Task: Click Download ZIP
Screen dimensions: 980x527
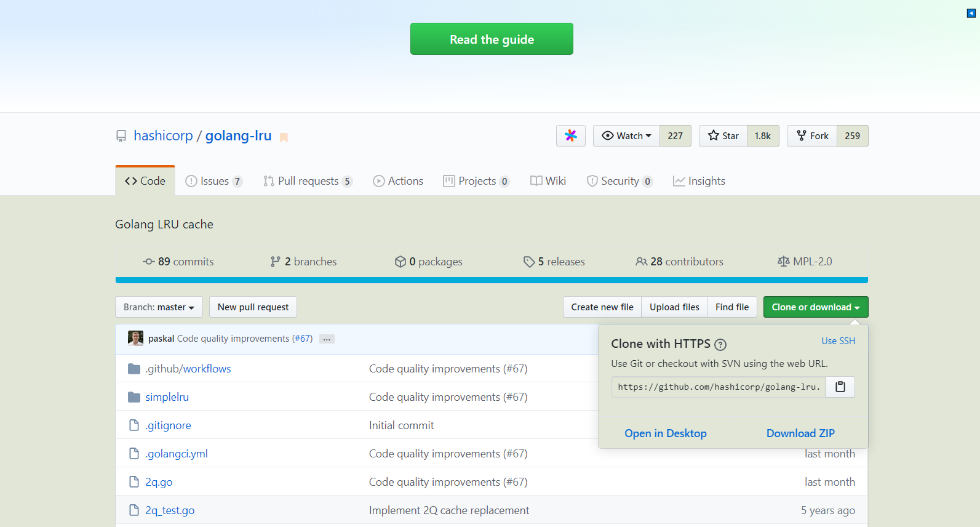Action: [800, 433]
